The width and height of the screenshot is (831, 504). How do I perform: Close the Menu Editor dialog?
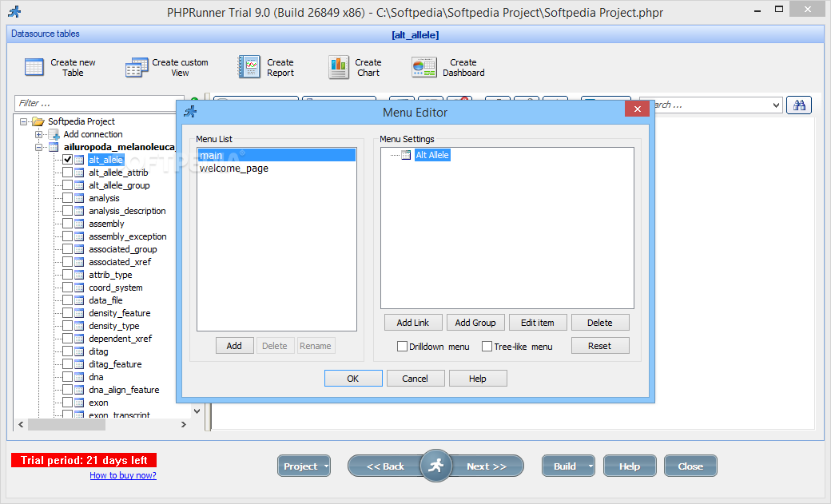(x=637, y=109)
